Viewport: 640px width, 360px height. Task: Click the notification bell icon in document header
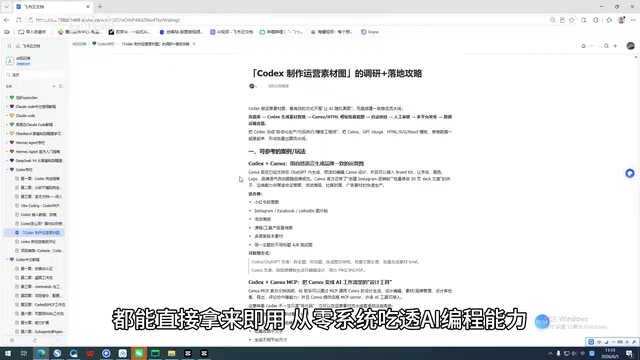click(x=584, y=46)
